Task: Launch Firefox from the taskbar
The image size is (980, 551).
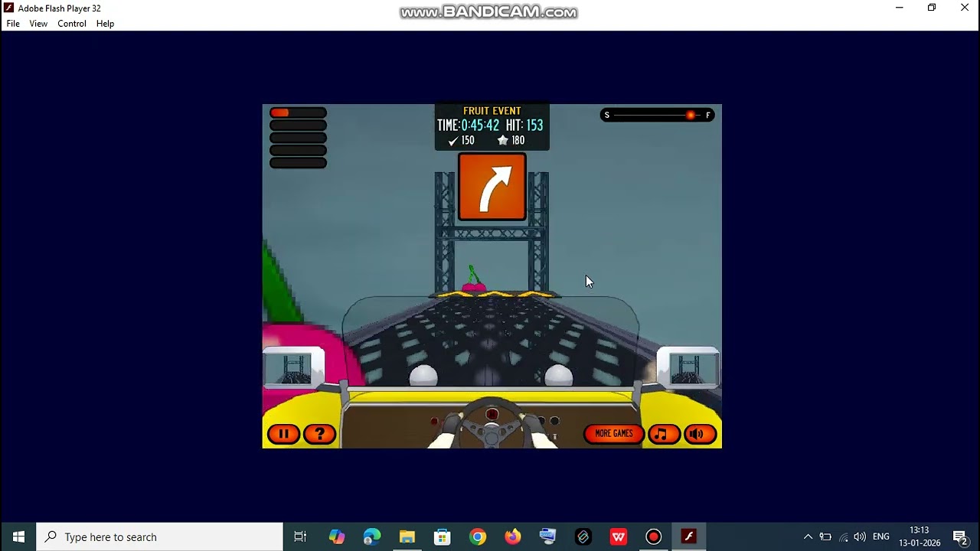Action: 513,537
